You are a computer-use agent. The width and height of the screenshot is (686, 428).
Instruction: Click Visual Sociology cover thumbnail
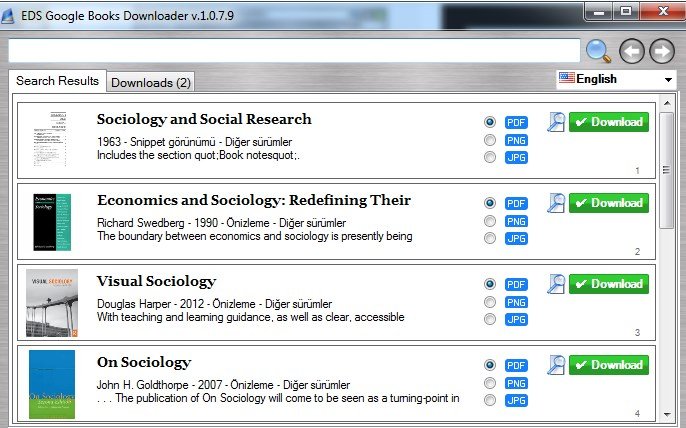(52, 303)
